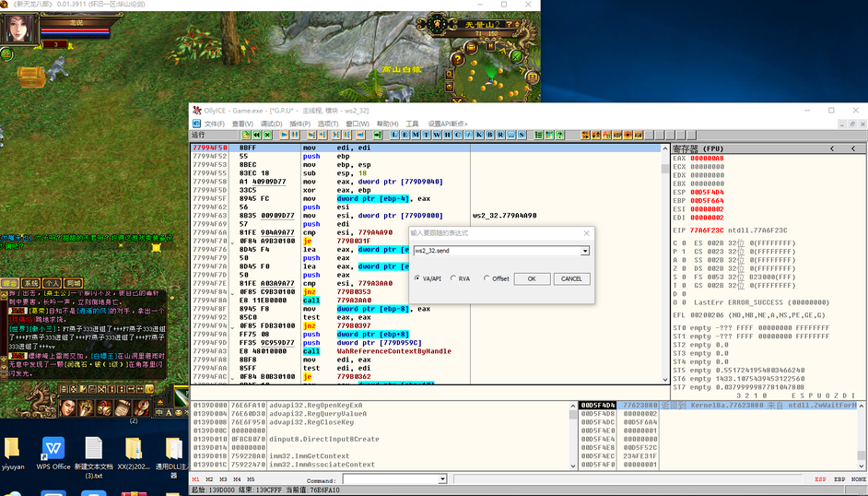Select EAX register value 000000A8

[x=707, y=159]
